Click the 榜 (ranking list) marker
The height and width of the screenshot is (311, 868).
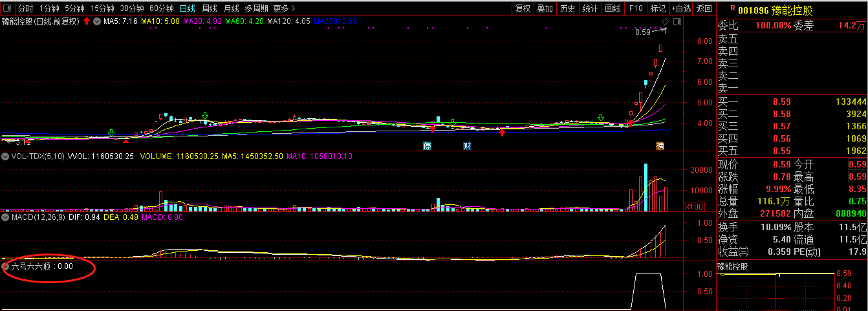tap(660, 145)
